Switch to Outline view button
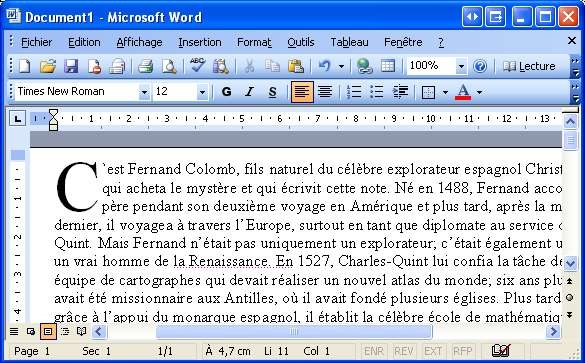 [x=65, y=331]
